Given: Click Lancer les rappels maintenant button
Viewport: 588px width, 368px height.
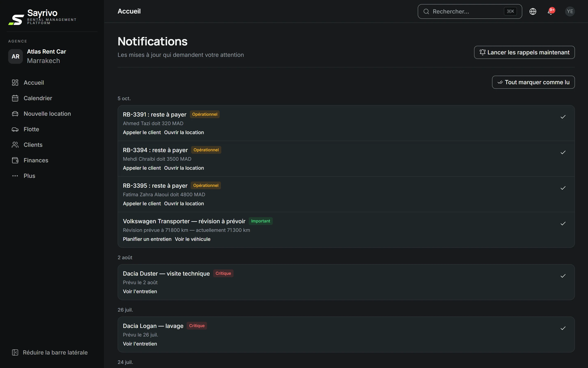Looking at the screenshot, I should point(524,52).
